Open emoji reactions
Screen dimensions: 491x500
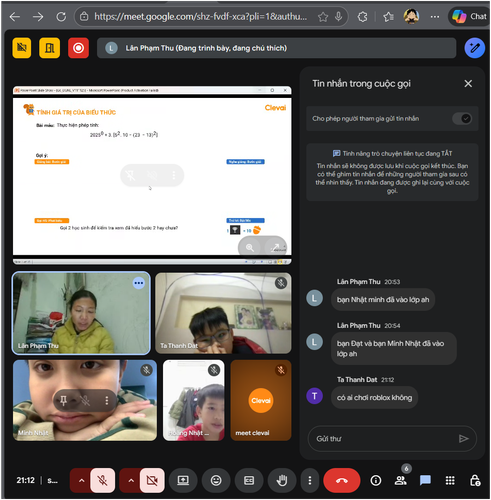216,480
